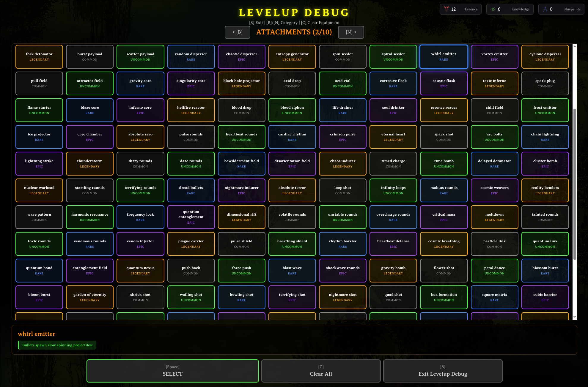Go to previous category with [B] button
This screenshot has height=387, width=588.
[x=238, y=32]
